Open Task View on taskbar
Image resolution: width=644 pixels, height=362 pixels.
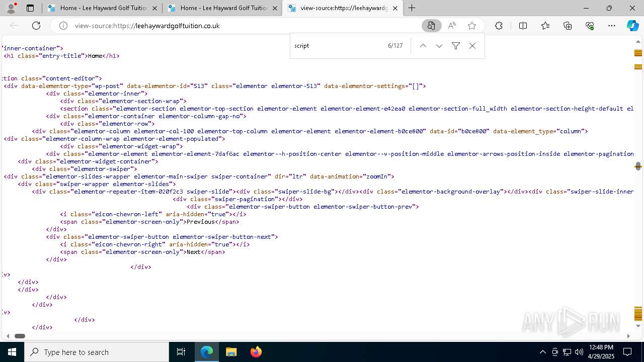click(181, 352)
